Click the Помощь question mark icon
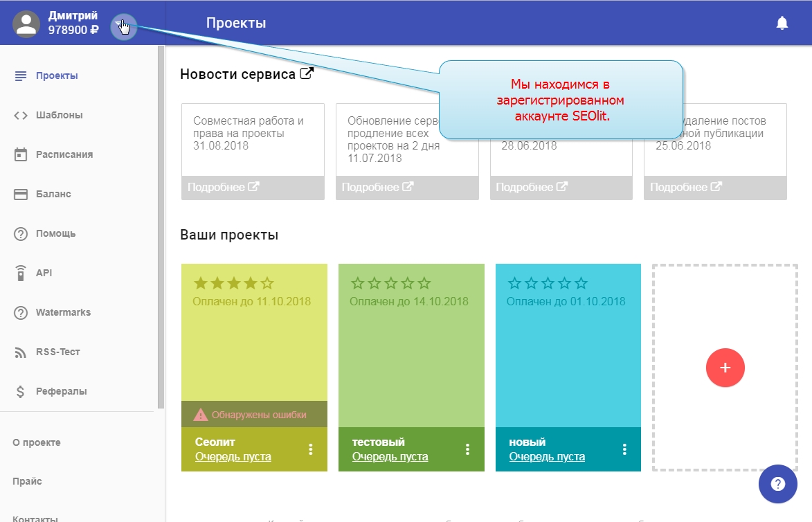This screenshot has height=522, width=812. tap(21, 234)
